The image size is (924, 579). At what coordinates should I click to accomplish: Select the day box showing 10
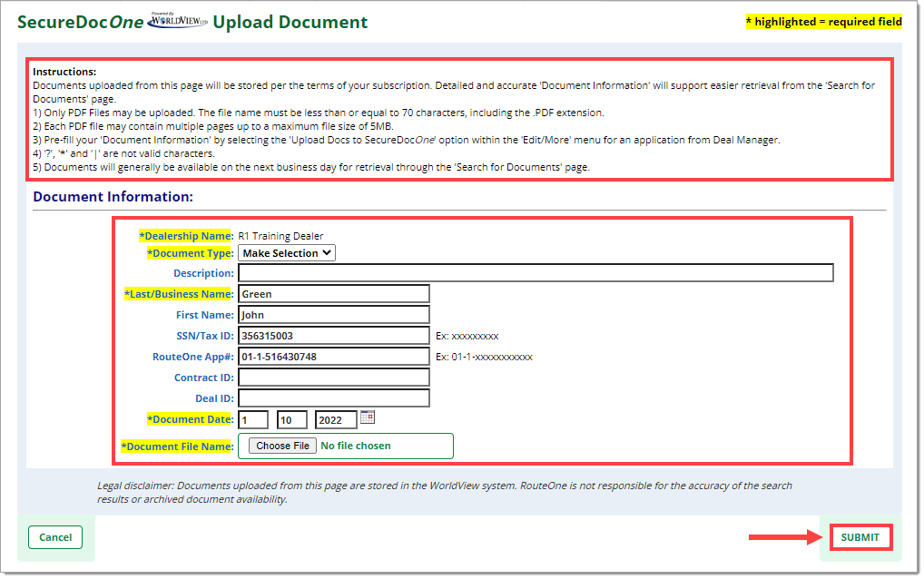coord(291,420)
